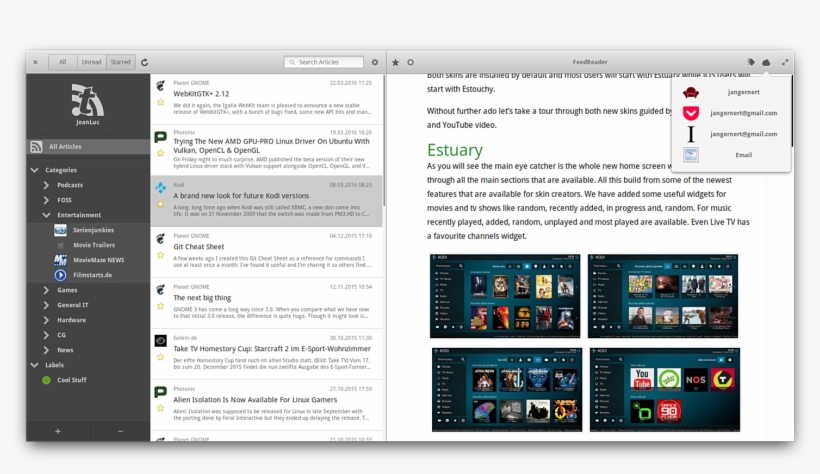Image resolution: width=820 pixels, height=474 pixels.
Task: Open Alien Isolation Now Available article
Action: tap(267, 405)
